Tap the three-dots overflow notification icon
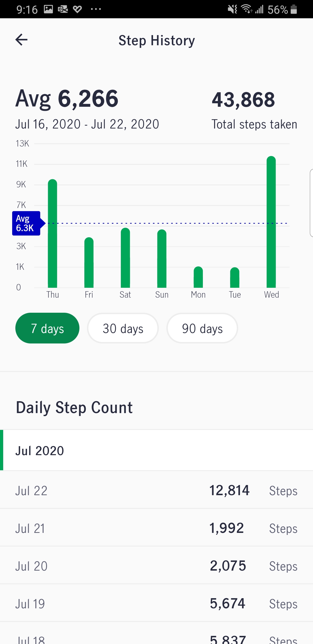The image size is (313, 644). 96,9
